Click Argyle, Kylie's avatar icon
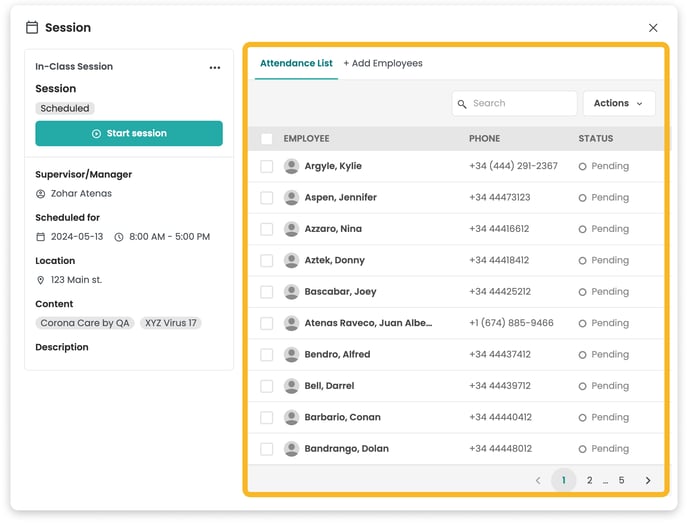This screenshot has width=688, height=526. point(291,166)
